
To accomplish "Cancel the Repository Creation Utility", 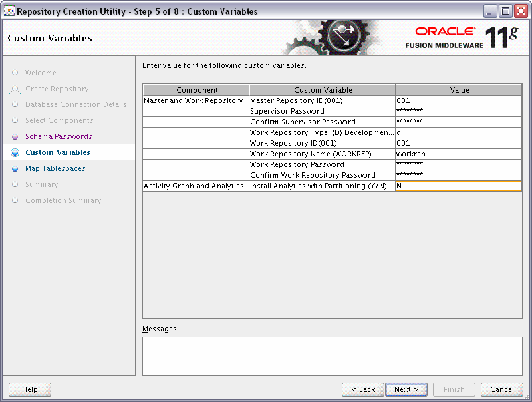I will click(502, 389).
